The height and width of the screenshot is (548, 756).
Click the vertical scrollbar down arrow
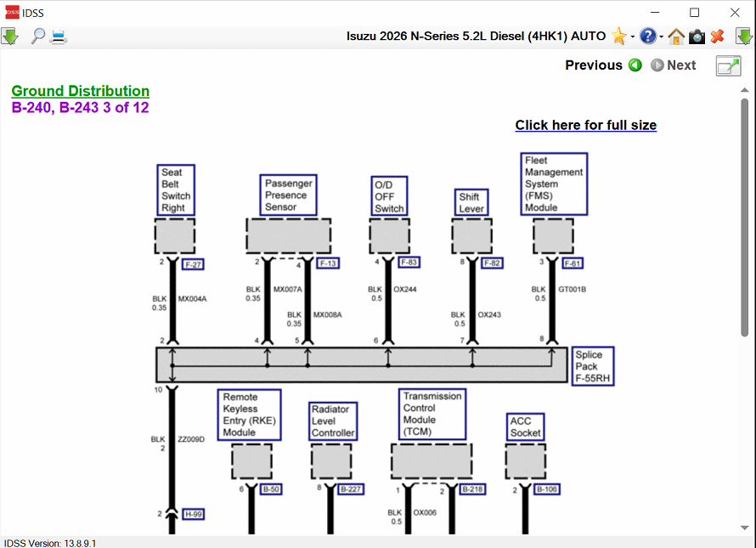[745, 528]
